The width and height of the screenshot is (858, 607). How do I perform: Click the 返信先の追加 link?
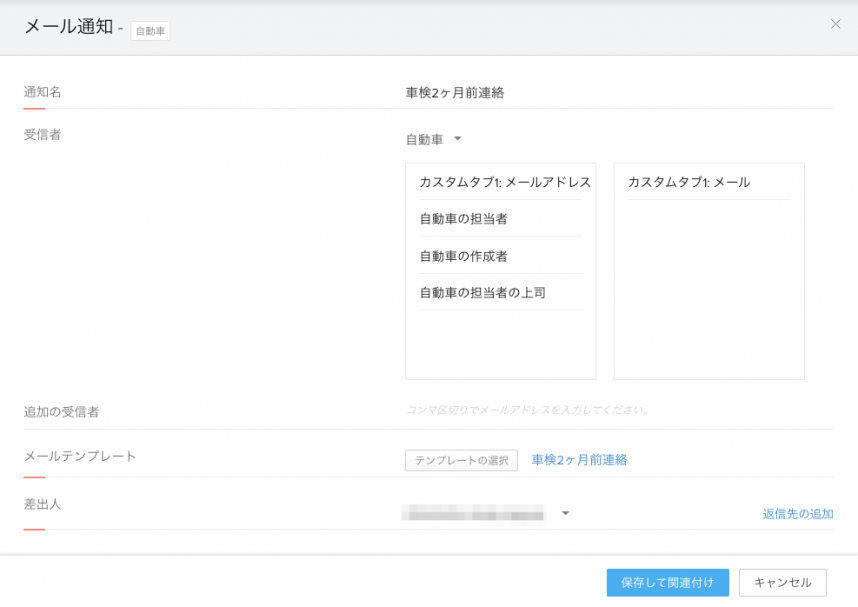[797, 514]
